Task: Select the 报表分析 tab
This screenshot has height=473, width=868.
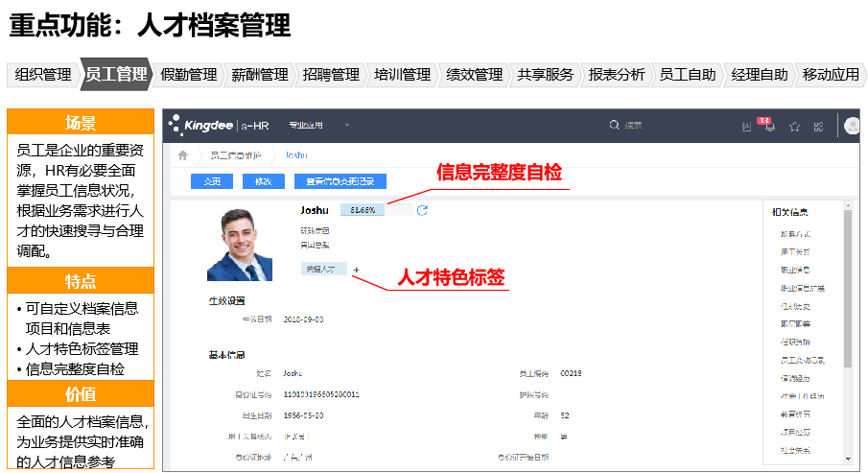Action: 617,74
